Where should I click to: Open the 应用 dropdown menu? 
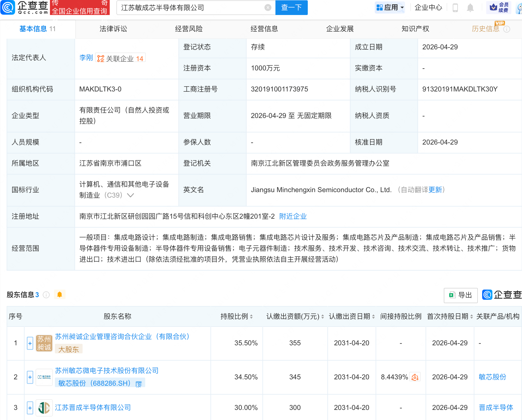(x=390, y=7)
